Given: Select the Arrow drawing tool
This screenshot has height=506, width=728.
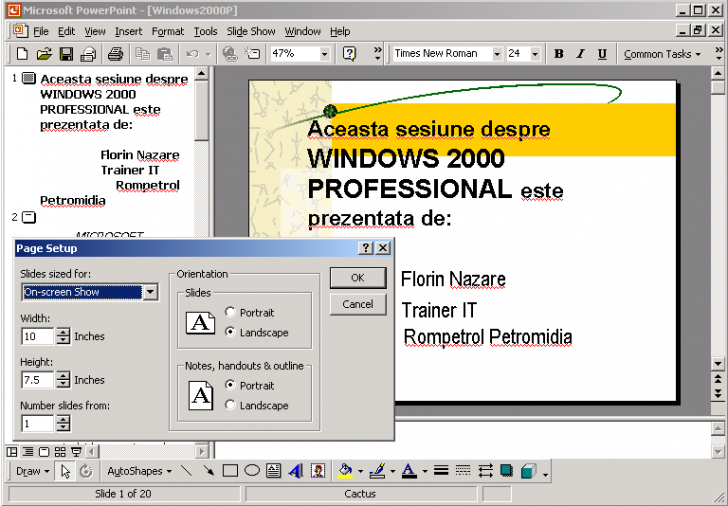Looking at the screenshot, I should (x=208, y=471).
